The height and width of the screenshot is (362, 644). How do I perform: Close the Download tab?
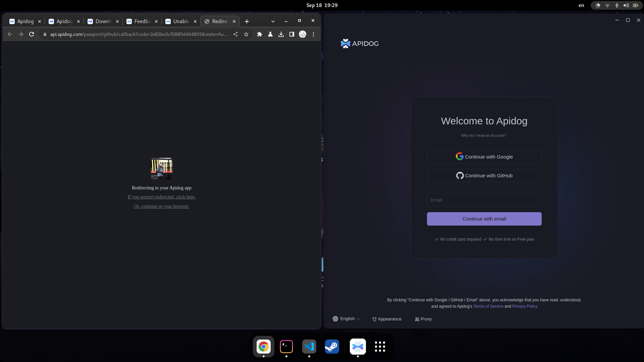click(117, 21)
